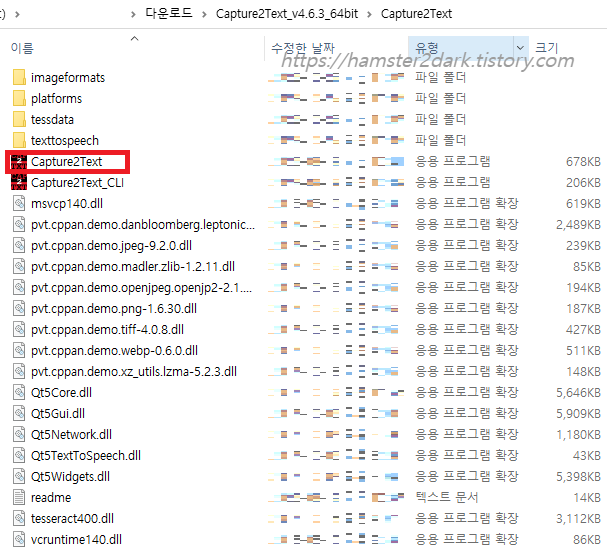The width and height of the screenshot is (607, 551).
Task: Click the openjpeg dll file icon
Action: pyautogui.click(x=19, y=287)
